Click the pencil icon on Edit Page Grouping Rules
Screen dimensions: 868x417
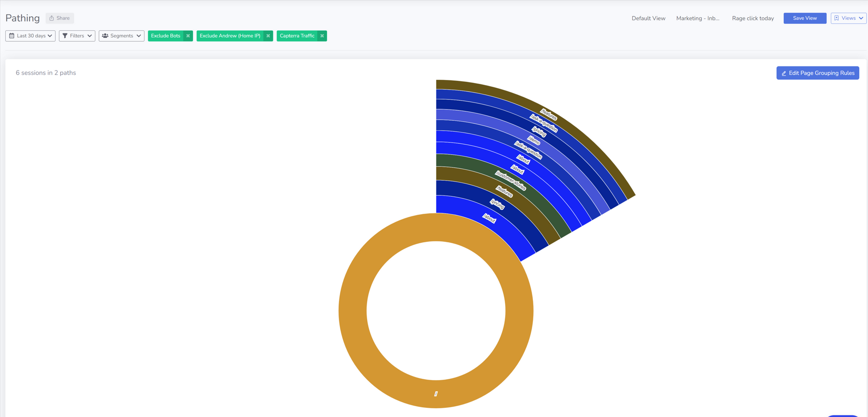click(784, 73)
